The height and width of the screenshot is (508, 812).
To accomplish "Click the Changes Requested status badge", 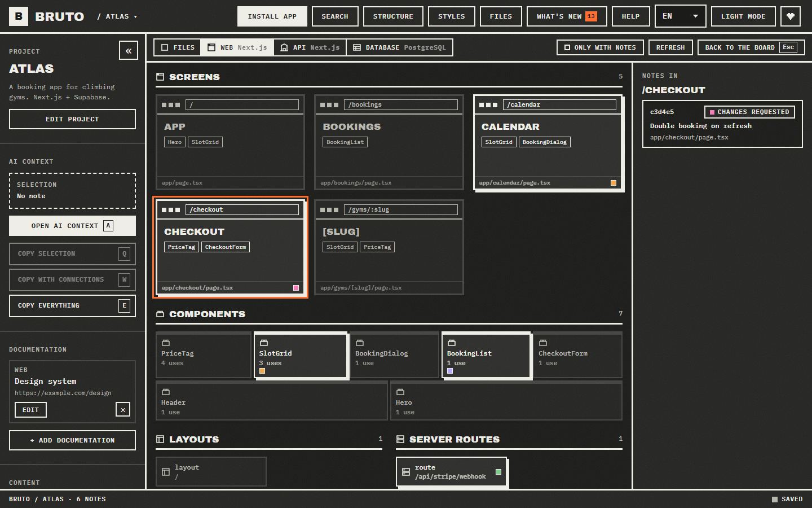I will pos(749,112).
